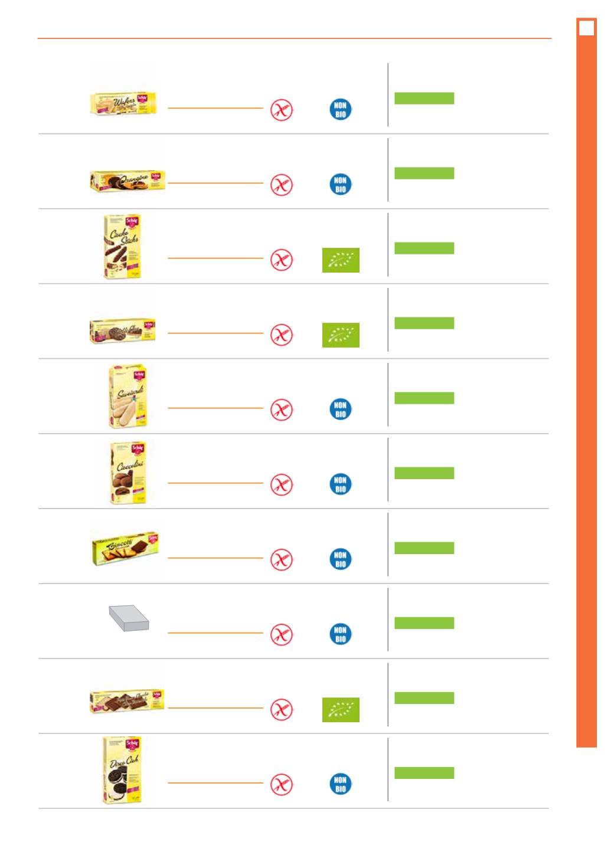Click the NON BIO badge beside Orangino
Viewport: 614px width, 868px height.
(341, 184)
